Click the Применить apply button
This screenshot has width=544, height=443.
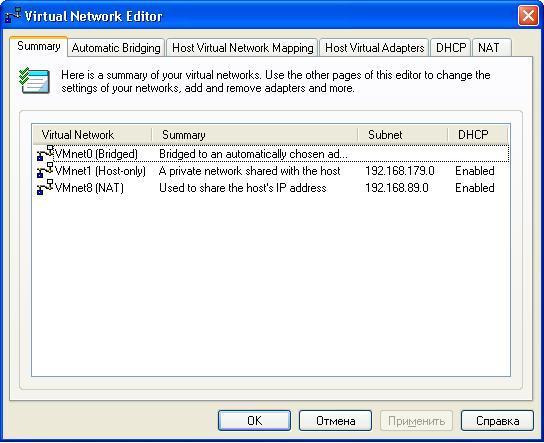tap(416, 421)
